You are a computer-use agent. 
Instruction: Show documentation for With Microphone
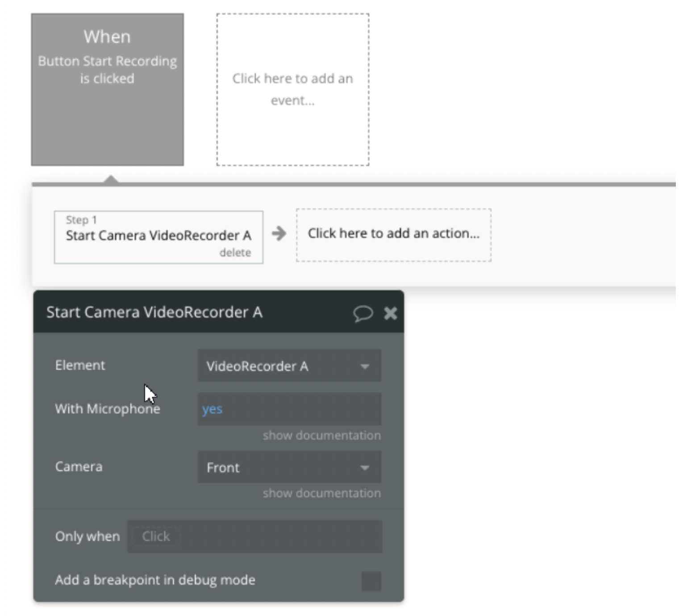[321, 435]
